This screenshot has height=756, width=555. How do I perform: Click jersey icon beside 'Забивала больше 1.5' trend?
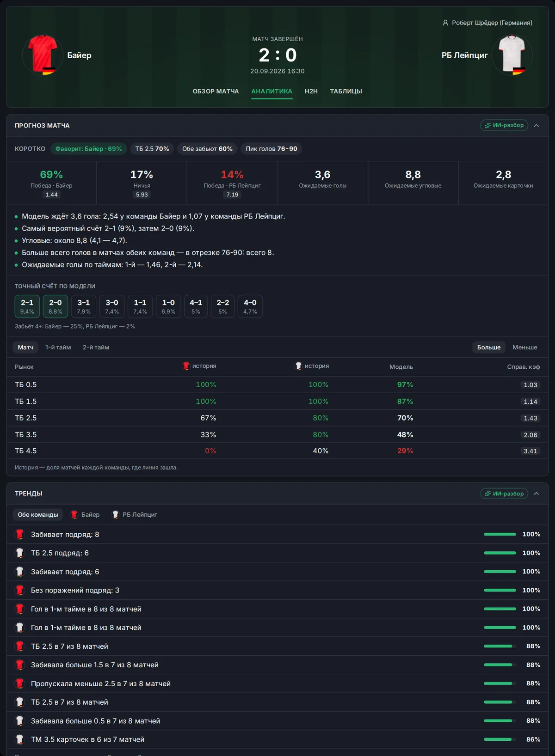click(x=20, y=665)
